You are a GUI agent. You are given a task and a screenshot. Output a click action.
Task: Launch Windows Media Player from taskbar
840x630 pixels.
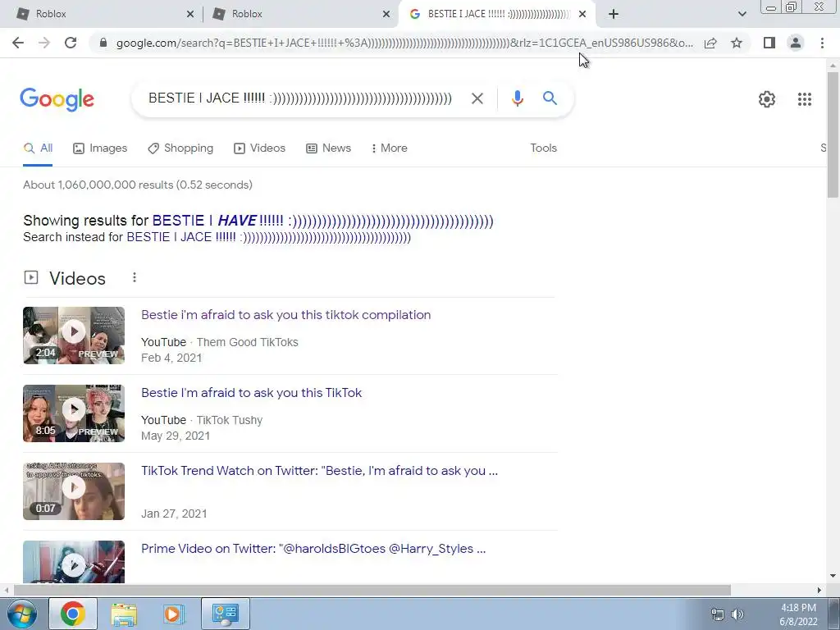click(x=172, y=614)
